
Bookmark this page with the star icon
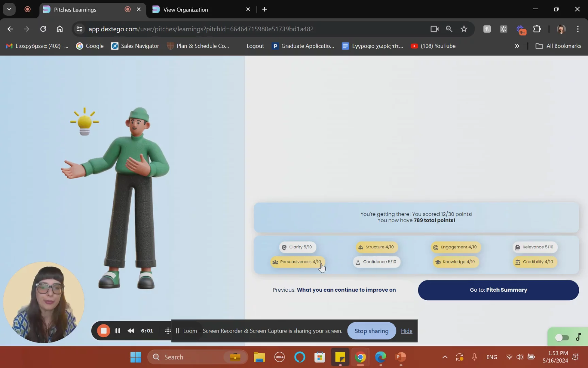[x=464, y=29]
